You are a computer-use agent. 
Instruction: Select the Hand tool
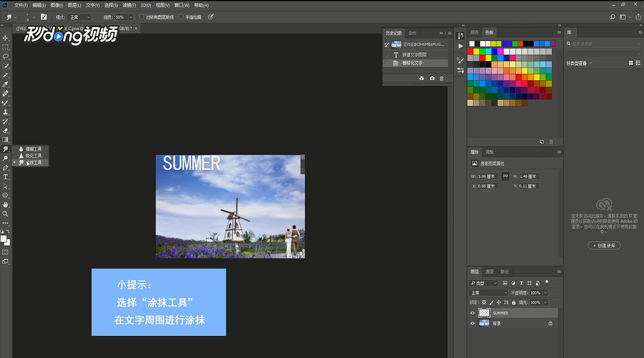(5, 204)
